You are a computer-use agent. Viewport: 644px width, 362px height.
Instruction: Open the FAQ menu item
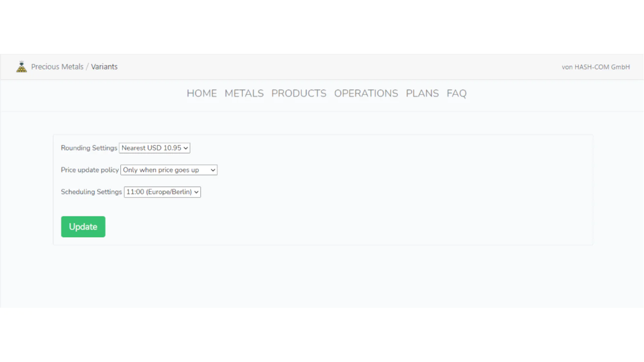click(x=456, y=93)
